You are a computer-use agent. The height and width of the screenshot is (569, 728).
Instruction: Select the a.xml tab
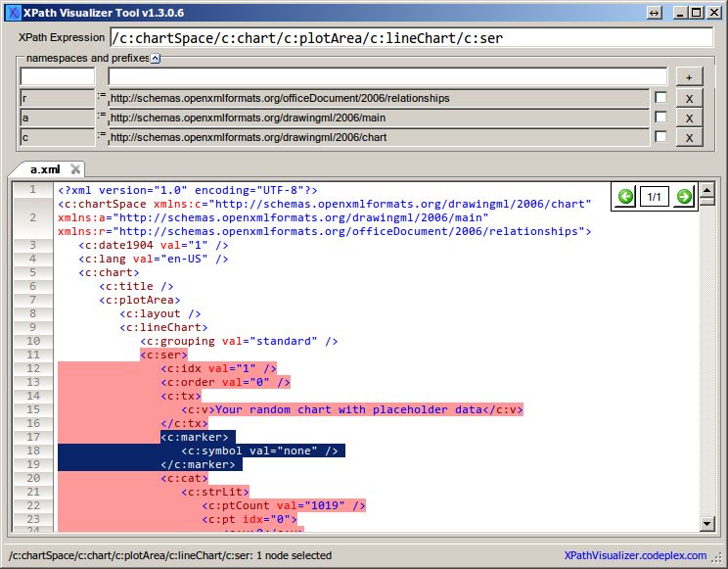(x=45, y=169)
